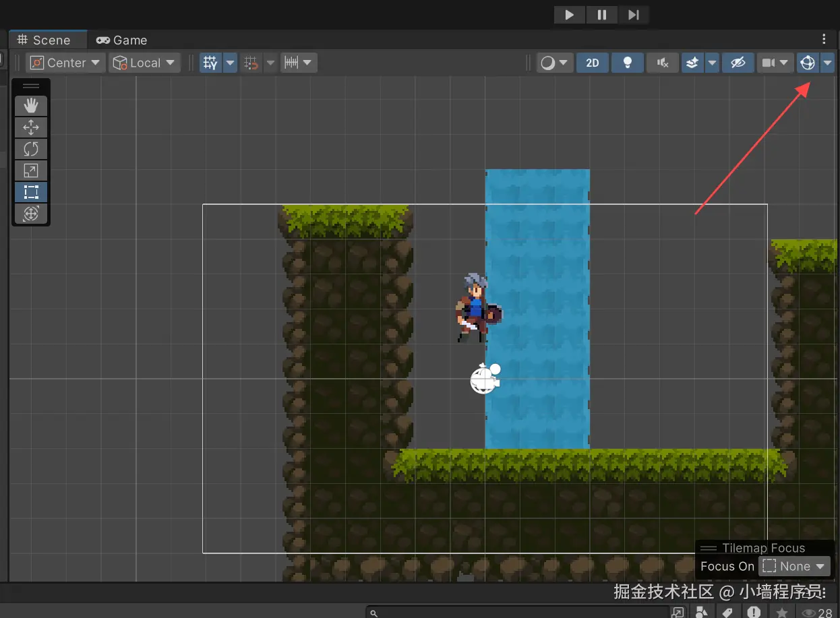Open the Center pivot mode dropdown

(x=66, y=63)
